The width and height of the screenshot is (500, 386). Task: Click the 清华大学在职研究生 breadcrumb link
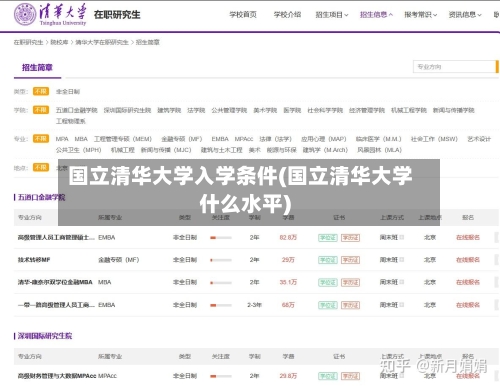(x=102, y=42)
